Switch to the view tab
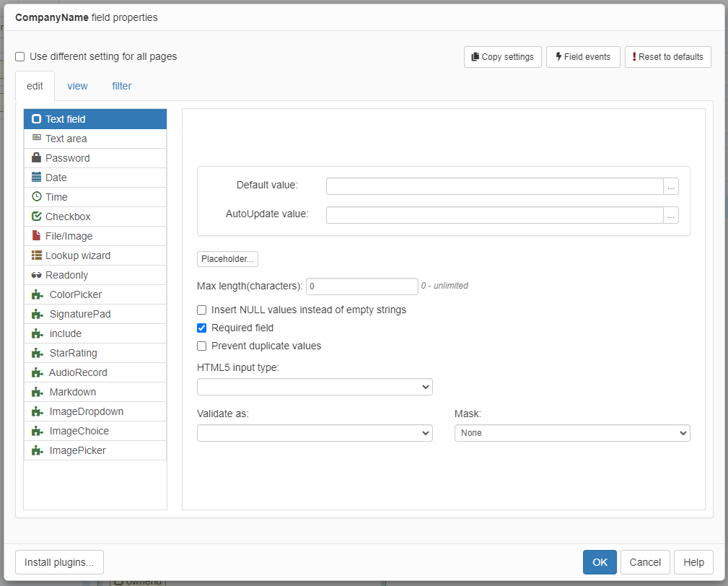728x586 pixels. click(77, 86)
